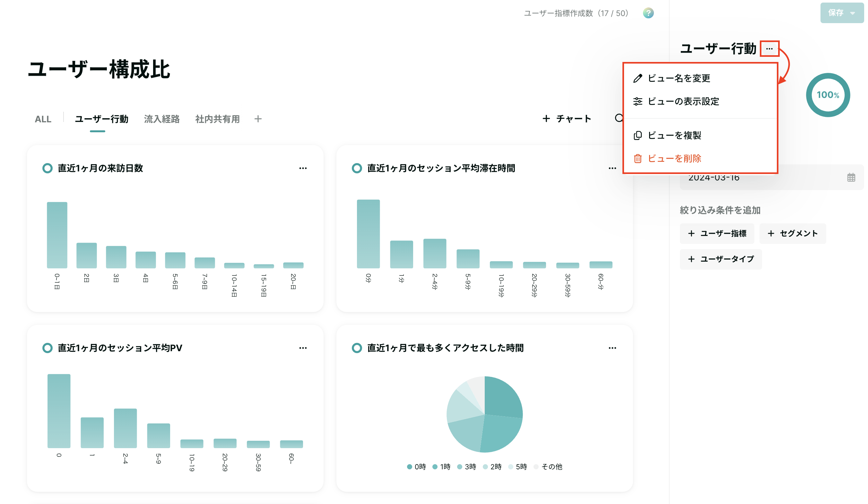Image resolution: width=868 pixels, height=504 pixels.
Task: Click the 0-1日 bar in 来訪日数 chart
Action: (57, 235)
